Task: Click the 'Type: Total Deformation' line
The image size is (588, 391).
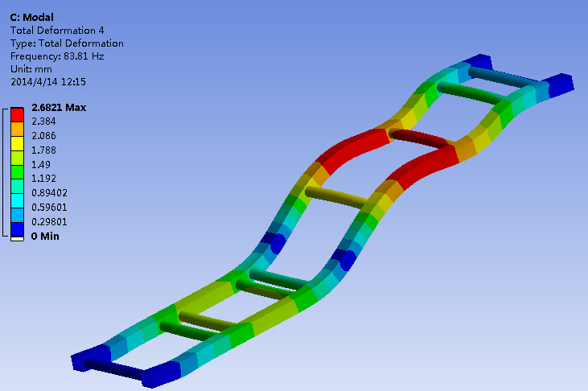Action: coord(67,43)
